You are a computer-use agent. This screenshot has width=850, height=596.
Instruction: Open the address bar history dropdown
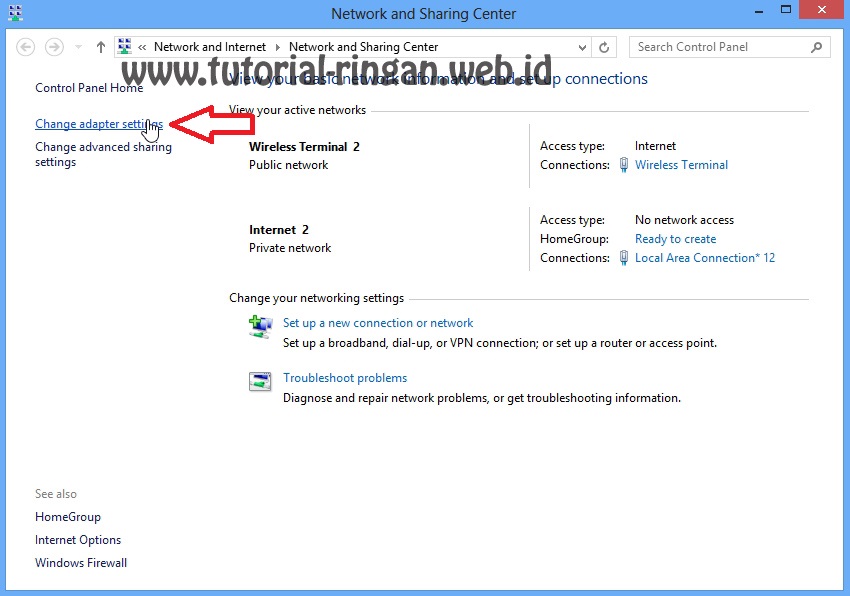click(x=581, y=47)
